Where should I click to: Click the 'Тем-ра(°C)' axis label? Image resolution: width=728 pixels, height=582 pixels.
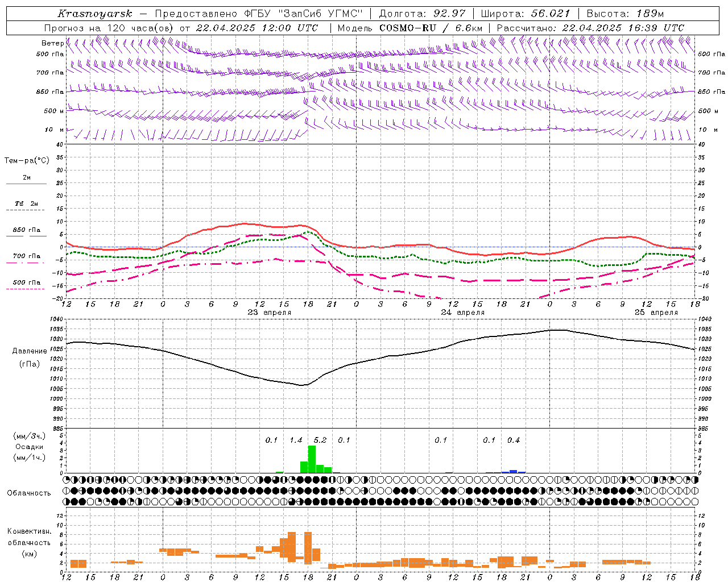[27, 161]
